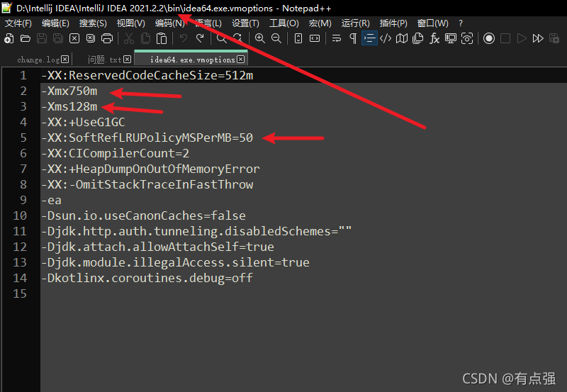Image resolution: width=567 pixels, height=392 pixels.
Task: Create a new file with the New icon
Action: click(x=9, y=38)
